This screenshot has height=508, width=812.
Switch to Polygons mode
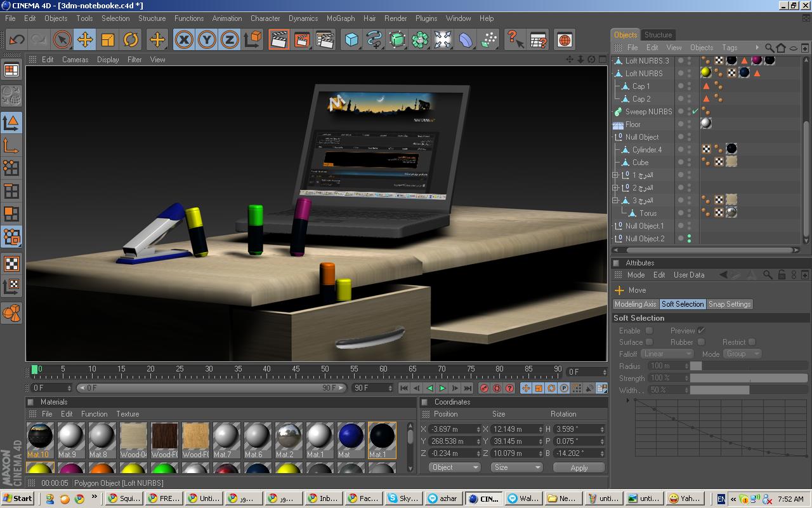pyautogui.click(x=11, y=214)
